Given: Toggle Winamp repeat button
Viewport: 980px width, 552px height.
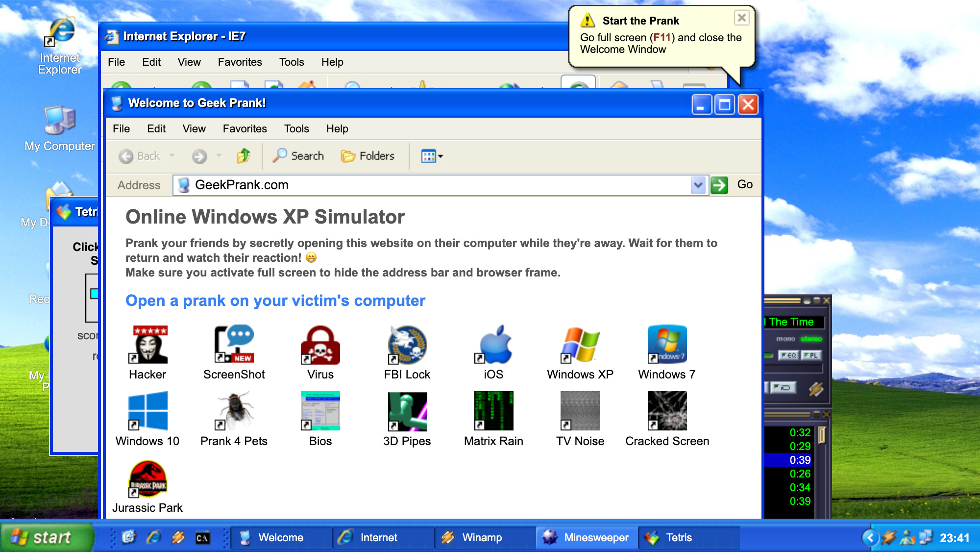Looking at the screenshot, I should pos(783,388).
